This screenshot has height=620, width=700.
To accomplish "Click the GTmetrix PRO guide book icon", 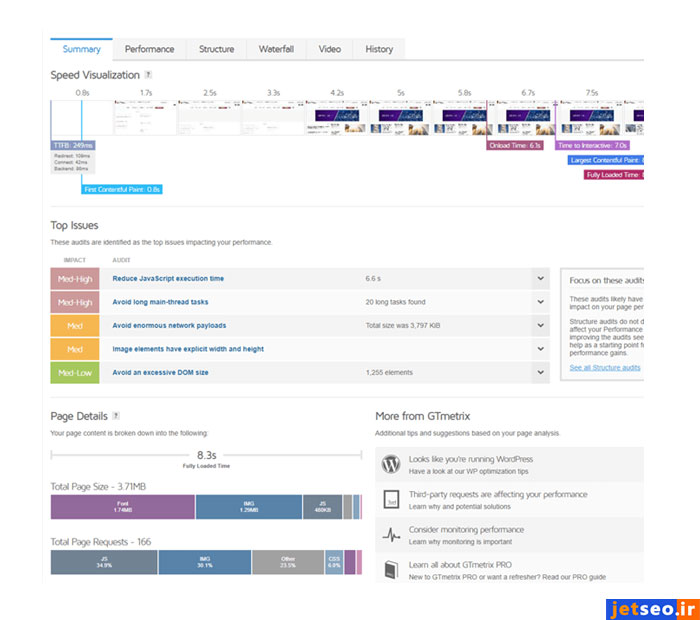I will point(391,570).
